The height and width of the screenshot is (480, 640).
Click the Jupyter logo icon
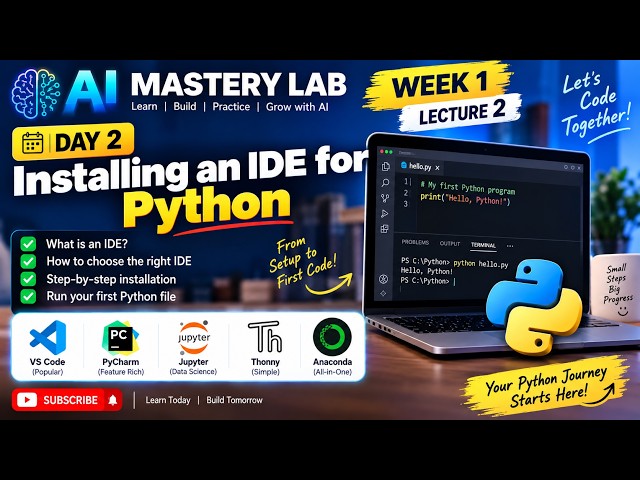point(194,338)
